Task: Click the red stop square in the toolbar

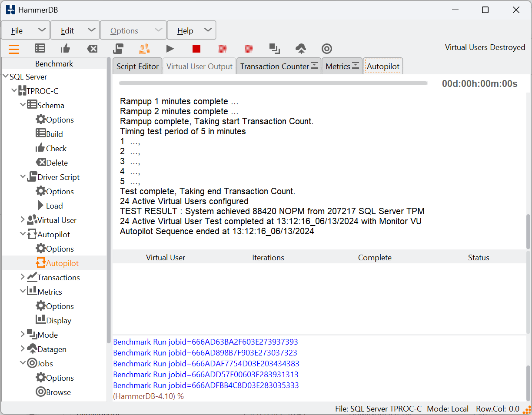Action: 196,49
